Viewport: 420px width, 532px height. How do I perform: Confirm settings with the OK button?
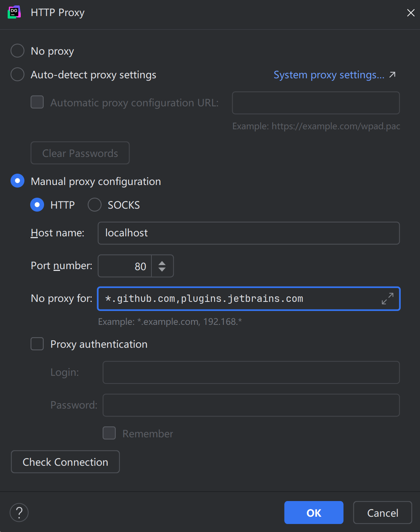313,513
